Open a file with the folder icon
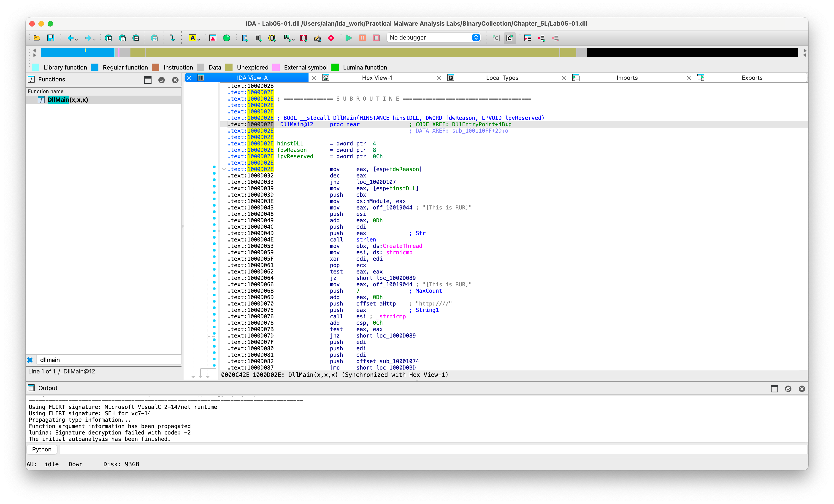This screenshot has width=834, height=504. pos(37,38)
